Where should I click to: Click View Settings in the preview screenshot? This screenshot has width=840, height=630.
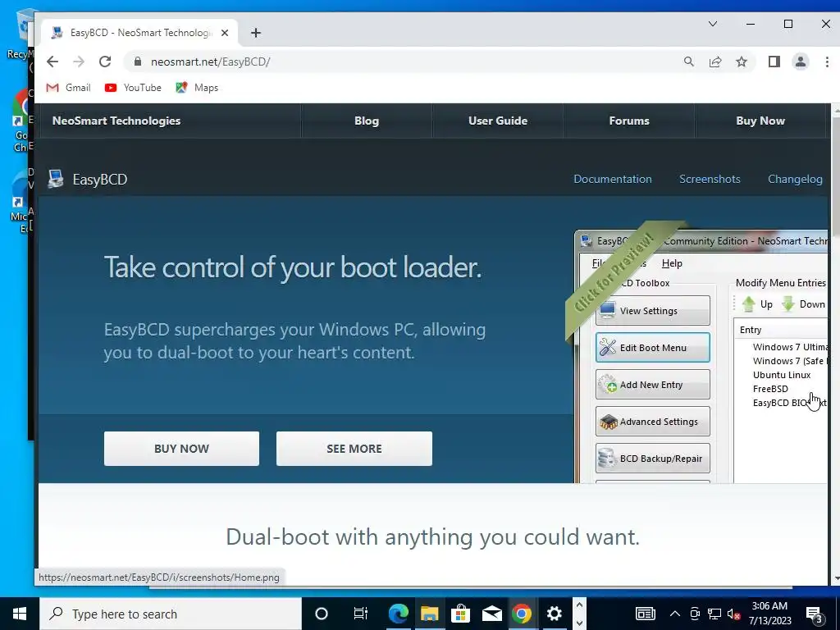coord(652,311)
